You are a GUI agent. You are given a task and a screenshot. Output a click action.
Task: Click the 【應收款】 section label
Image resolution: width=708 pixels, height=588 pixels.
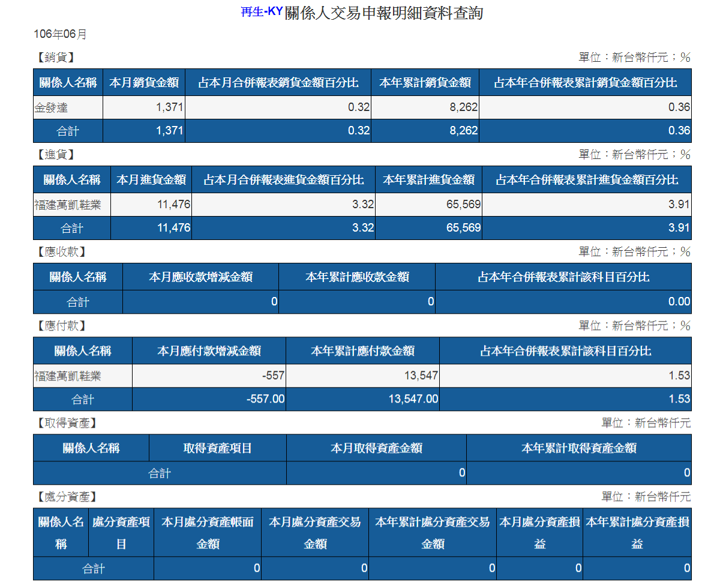(x=62, y=251)
